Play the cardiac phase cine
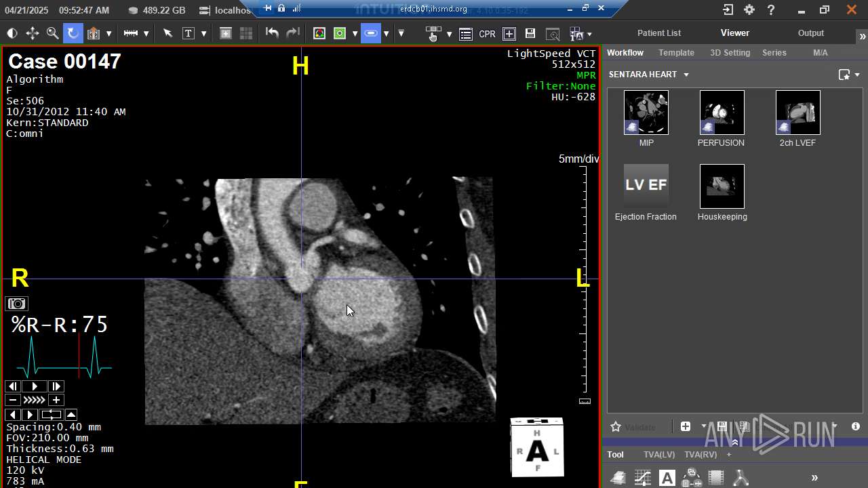The image size is (868, 488). coord(35,386)
